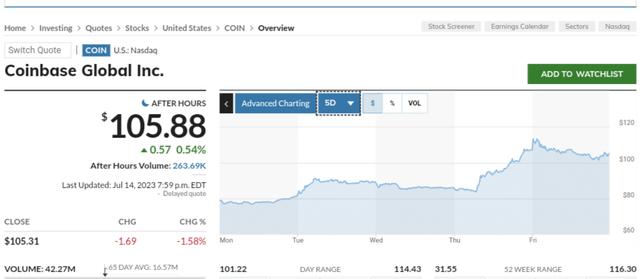
Task: Open Stock Screener tool
Action: [451, 27]
